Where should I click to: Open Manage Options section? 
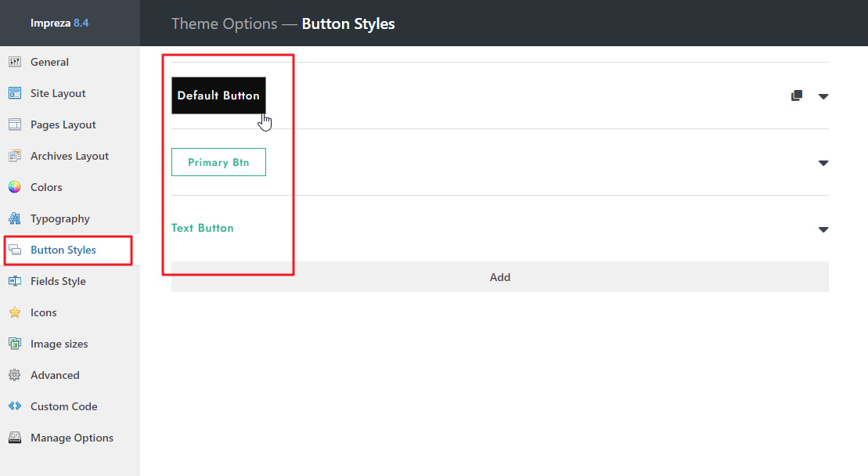[x=70, y=438]
